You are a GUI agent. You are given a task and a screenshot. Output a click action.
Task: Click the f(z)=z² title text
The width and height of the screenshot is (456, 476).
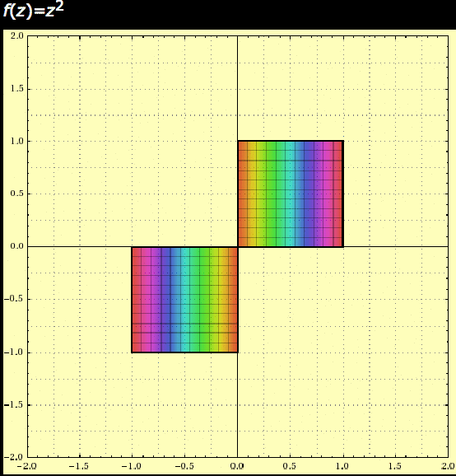pyautogui.click(x=34, y=11)
